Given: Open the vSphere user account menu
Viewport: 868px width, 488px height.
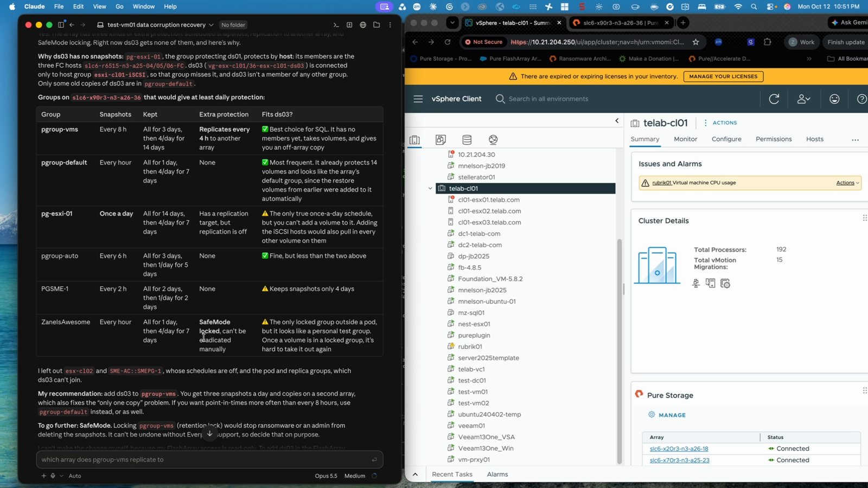Looking at the screenshot, I should pyautogui.click(x=803, y=99).
